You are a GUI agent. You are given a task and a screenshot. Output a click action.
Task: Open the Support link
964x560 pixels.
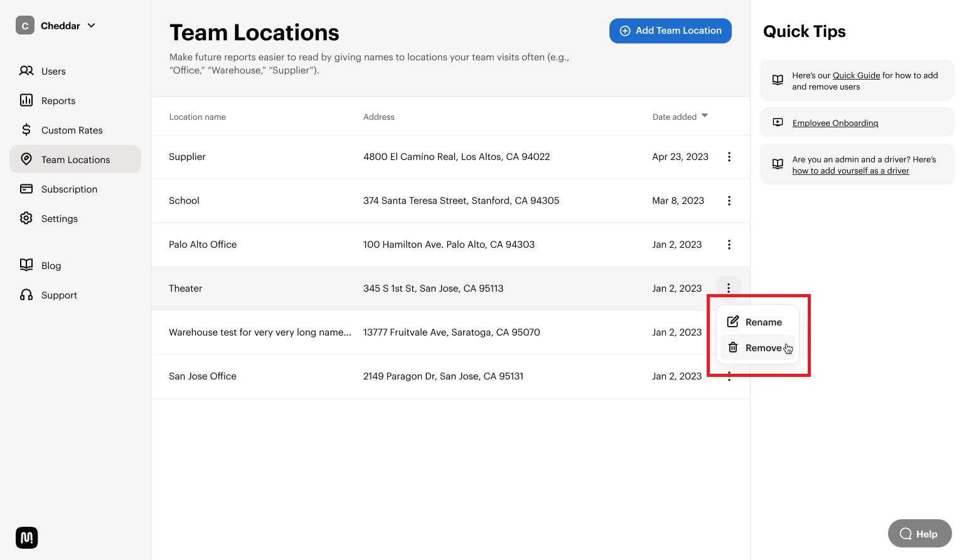(x=59, y=295)
